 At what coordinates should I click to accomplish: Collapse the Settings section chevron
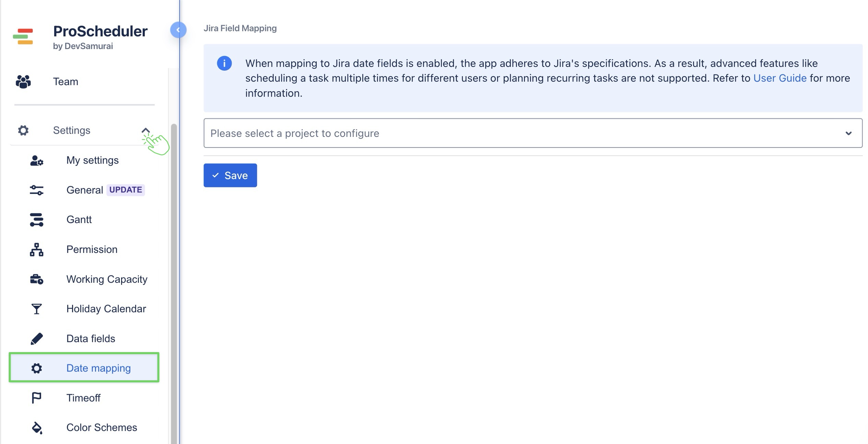[x=146, y=130]
